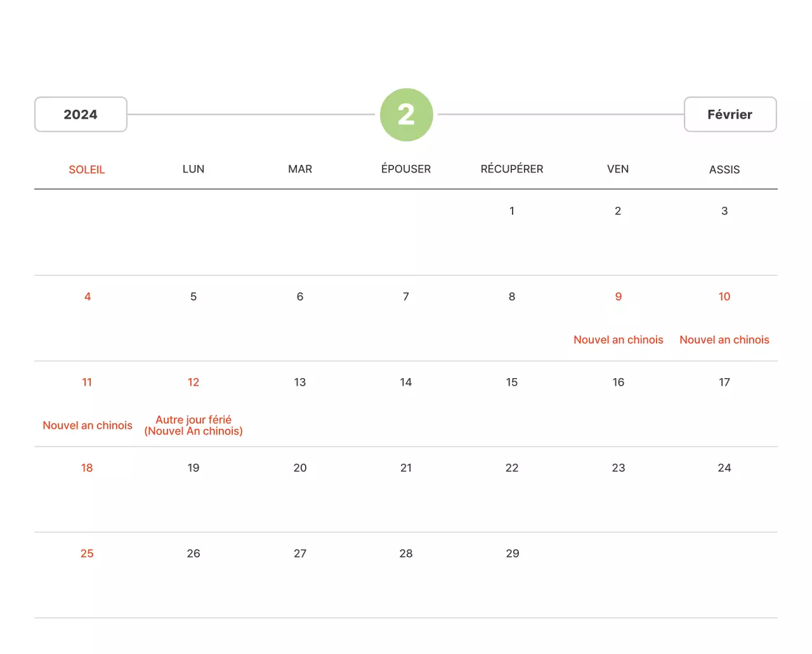Select Sunday the 25th
This screenshot has width=812, height=654.
87,554
